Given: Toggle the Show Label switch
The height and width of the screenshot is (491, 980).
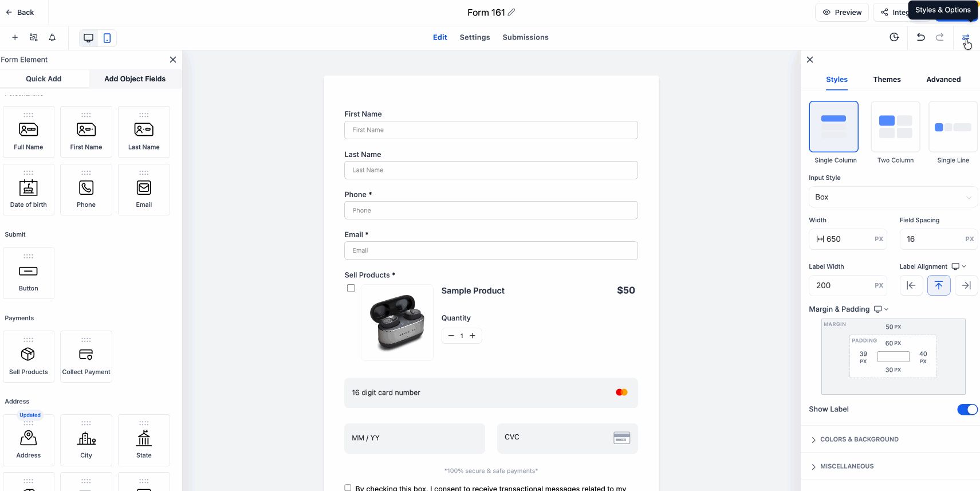Looking at the screenshot, I should click(x=967, y=409).
